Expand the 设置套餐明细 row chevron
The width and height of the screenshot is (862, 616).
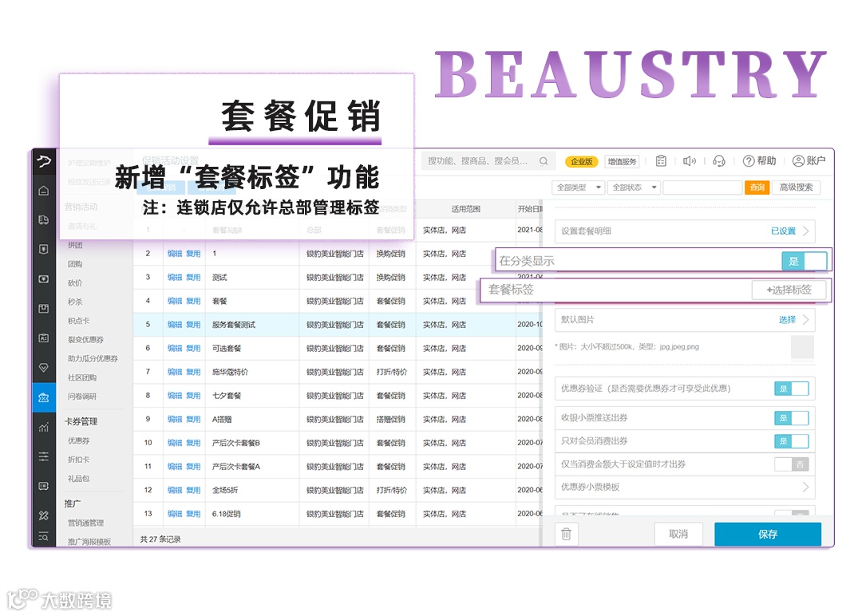point(805,231)
